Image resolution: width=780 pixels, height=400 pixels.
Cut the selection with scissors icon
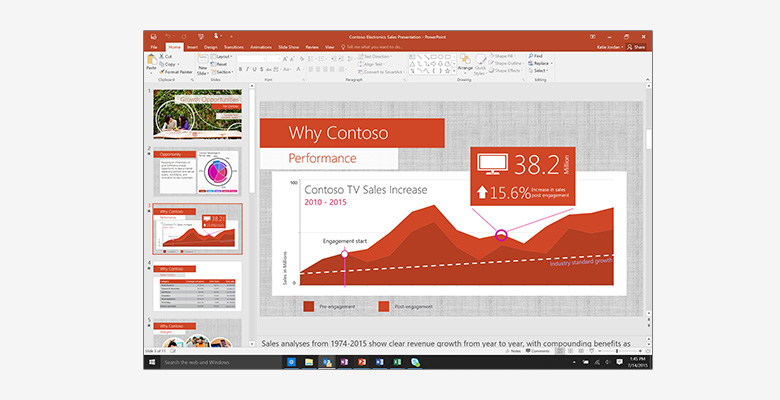pos(166,57)
